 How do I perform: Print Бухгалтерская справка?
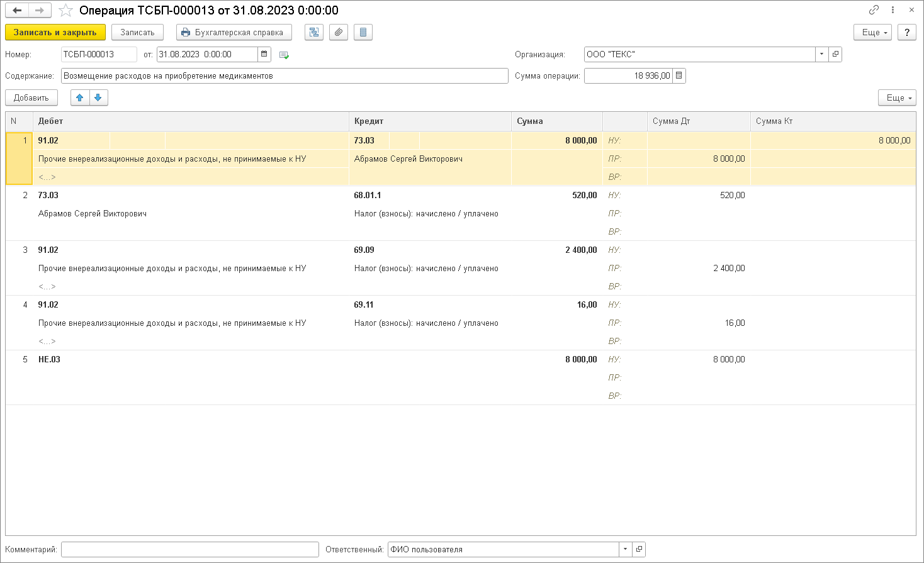pyautogui.click(x=234, y=32)
